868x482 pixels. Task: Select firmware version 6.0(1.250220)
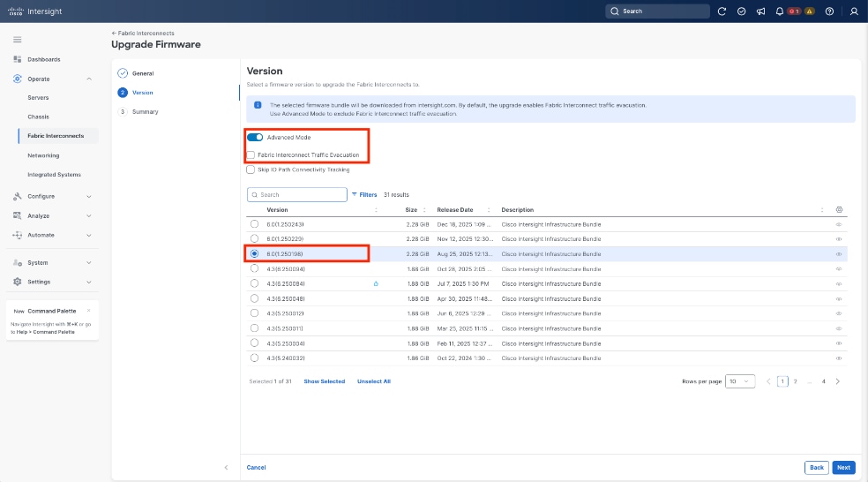click(254, 238)
